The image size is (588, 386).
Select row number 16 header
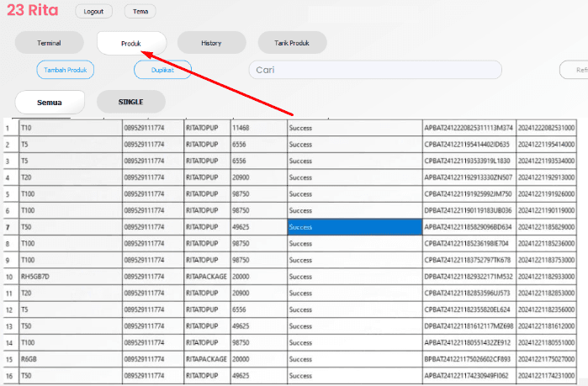point(8,376)
